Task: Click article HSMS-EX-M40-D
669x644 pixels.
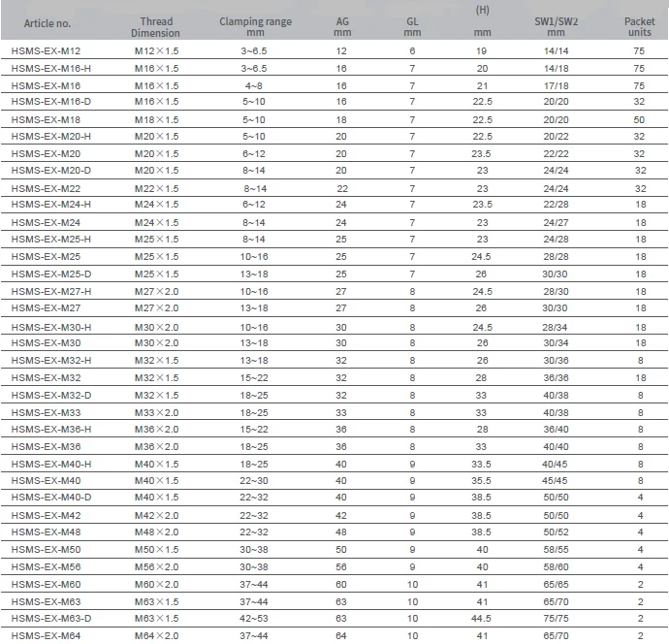Action: (52, 498)
